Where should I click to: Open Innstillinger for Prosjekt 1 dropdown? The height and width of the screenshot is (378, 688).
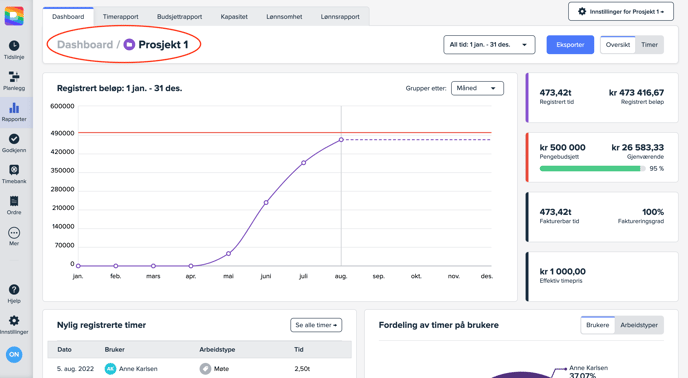(x=621, y=11)
